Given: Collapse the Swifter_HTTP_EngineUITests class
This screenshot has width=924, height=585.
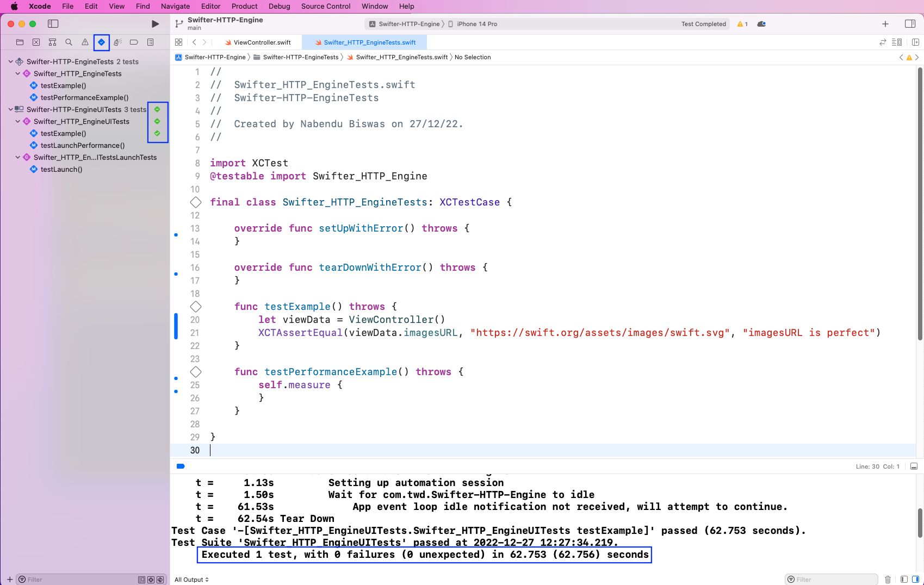Looking at the screenshot, I should [17, 121].
